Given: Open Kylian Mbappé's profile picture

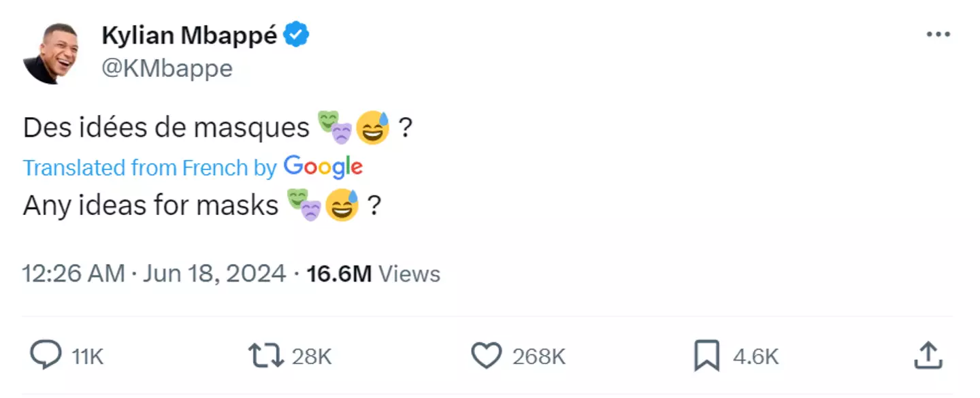Looking at the screenshot, I should coord(50,53).
